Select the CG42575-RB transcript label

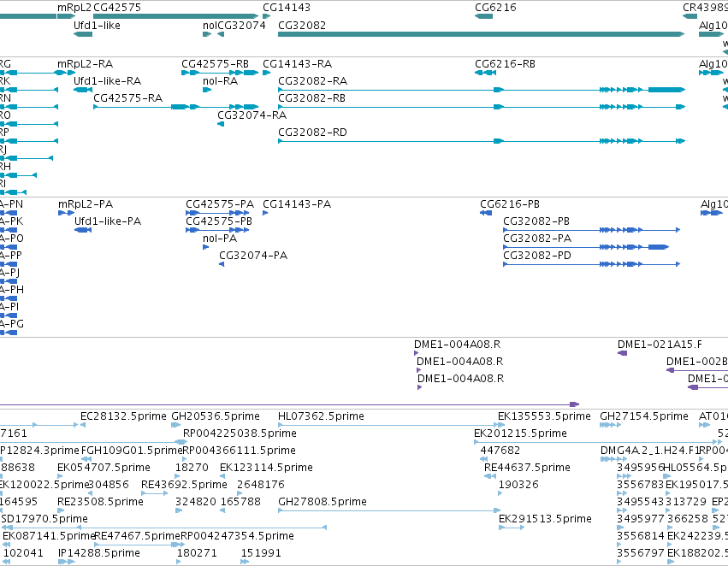tap(215, 63)
